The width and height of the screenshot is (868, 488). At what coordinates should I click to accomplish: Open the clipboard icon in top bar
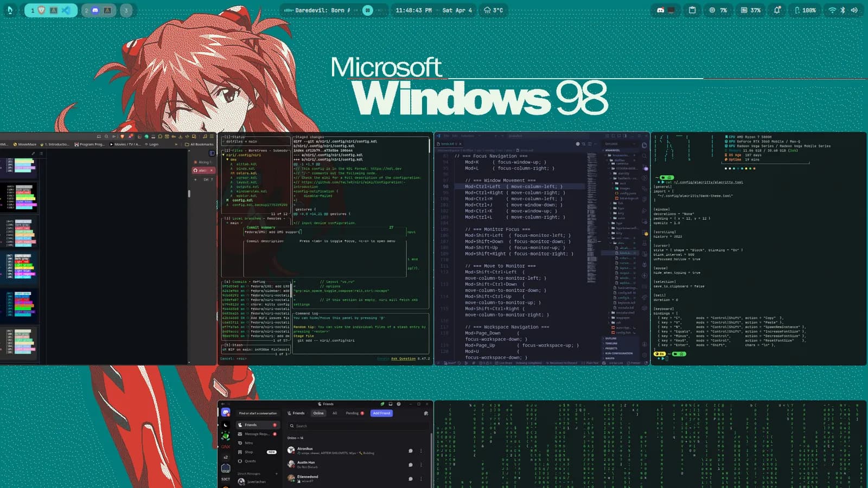tap(692, 10)
